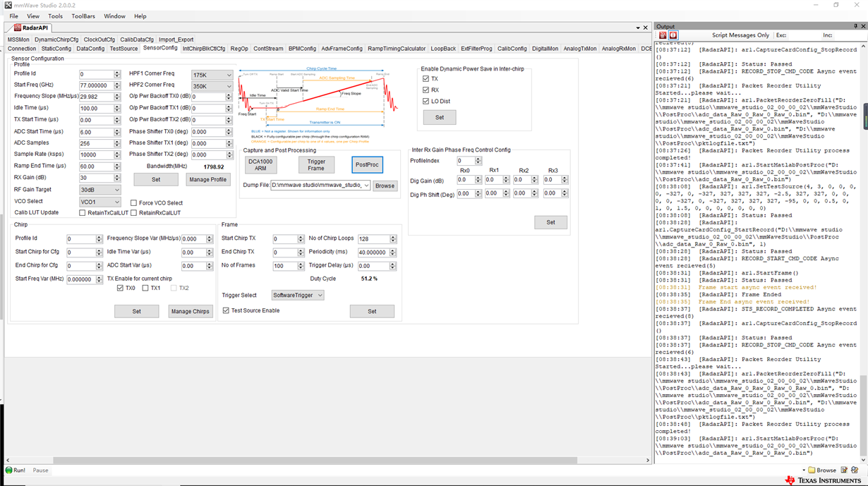Click the Manage Profile button

[x=208, y=180]
